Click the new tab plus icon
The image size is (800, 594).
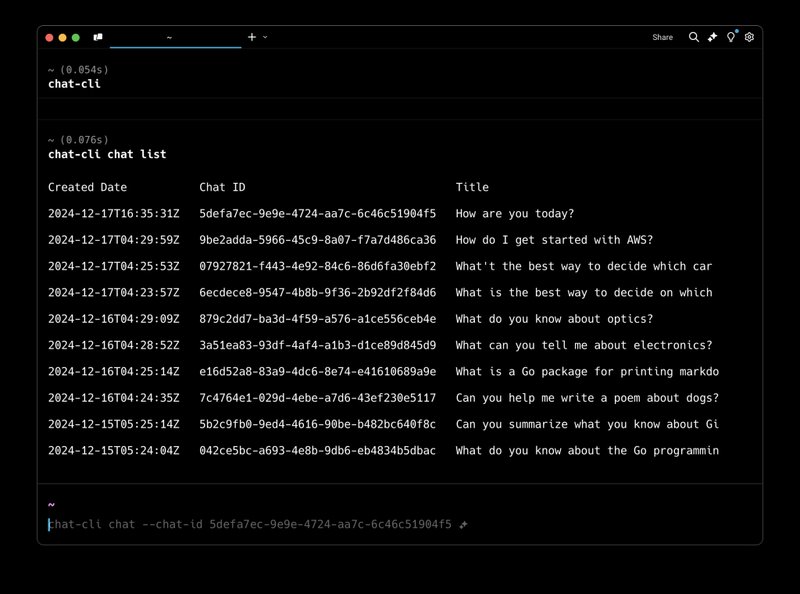[x=252, y=37]
